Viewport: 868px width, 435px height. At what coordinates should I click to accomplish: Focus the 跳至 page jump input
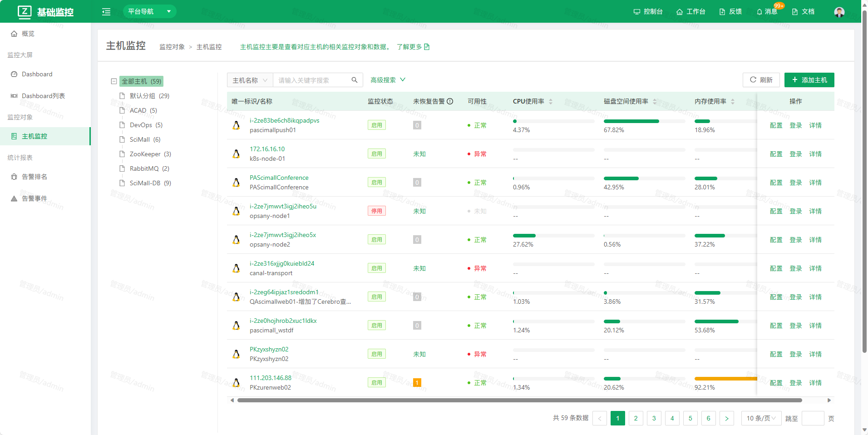(813, 418)
